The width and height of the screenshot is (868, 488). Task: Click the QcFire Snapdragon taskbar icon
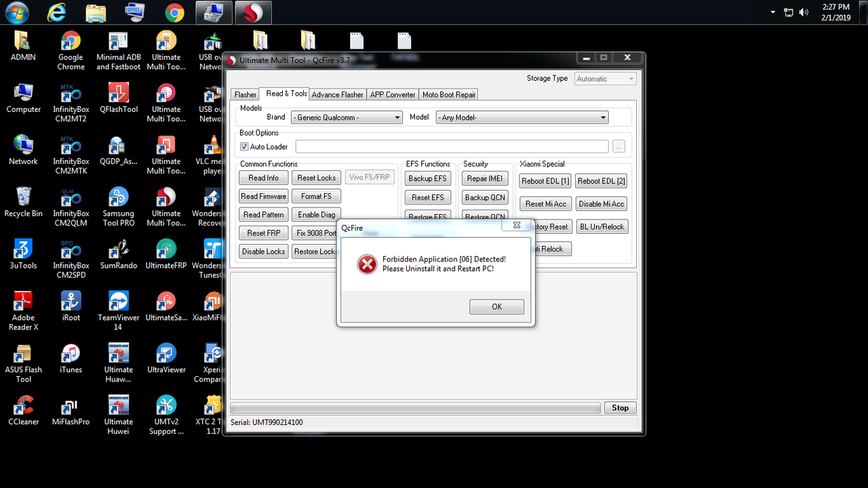253,12
